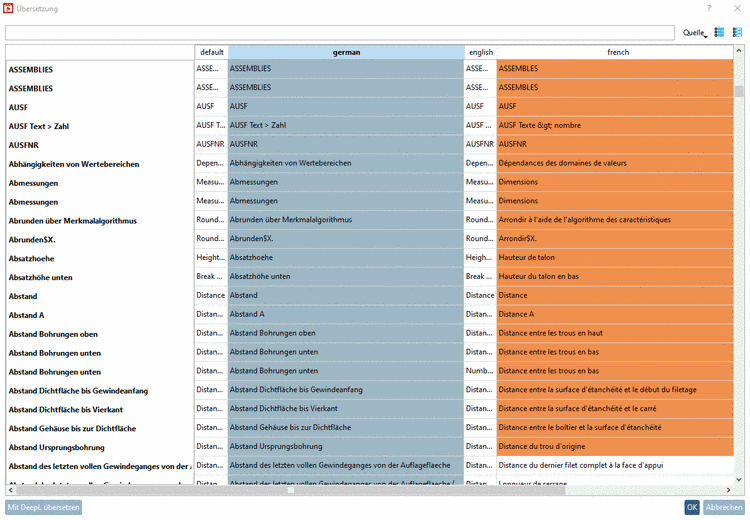Click german cell 'Abstand Ursprungsbohrung'
The image size is (750, 520).
click(x=346, y=446)
